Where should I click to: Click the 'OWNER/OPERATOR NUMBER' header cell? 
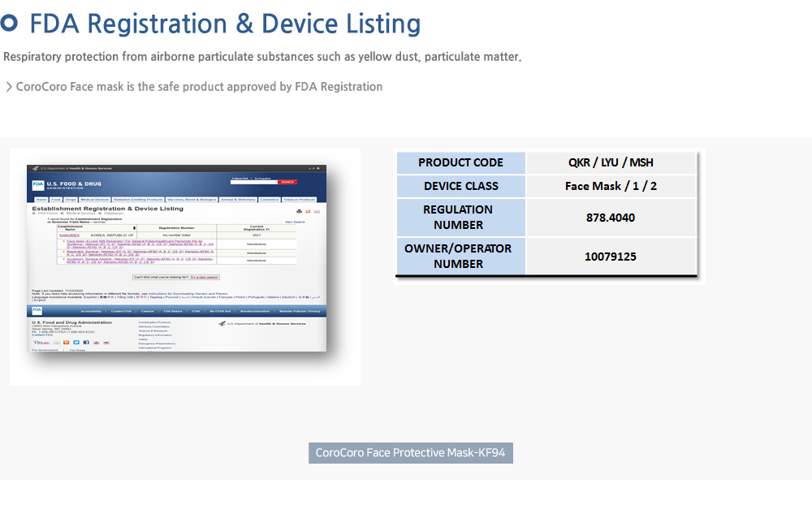tap(461, 257)
